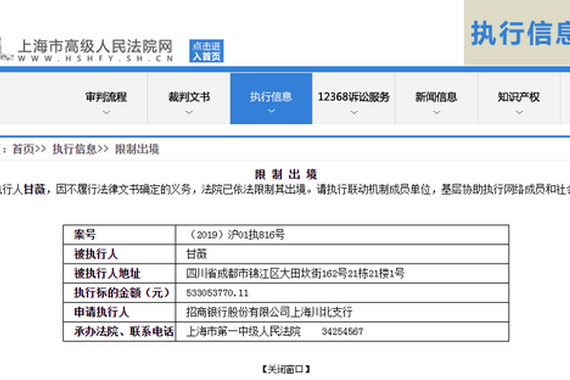Viewport: 570px width, 380px height.
Task: Select the 被执行人 value 甘薇
Action: 197,254
